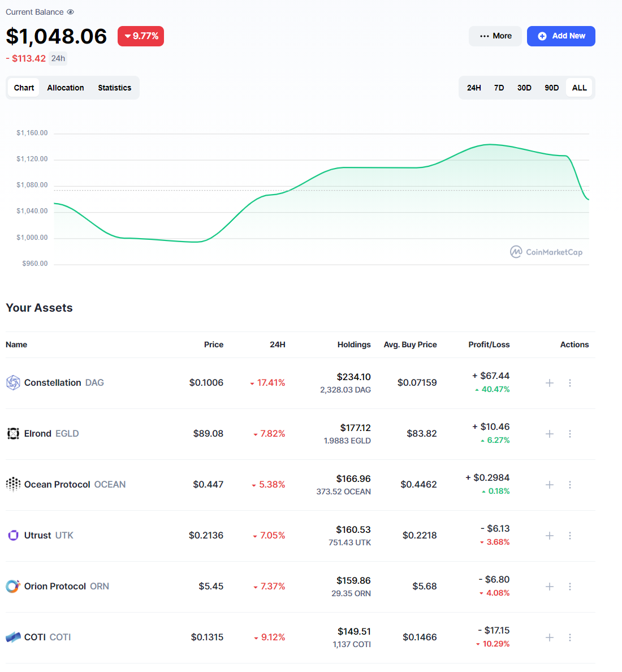This screenshot has height=672, width=622.
Task: Click the $0.2218 average buy price
Action: (x=420, y=535)
